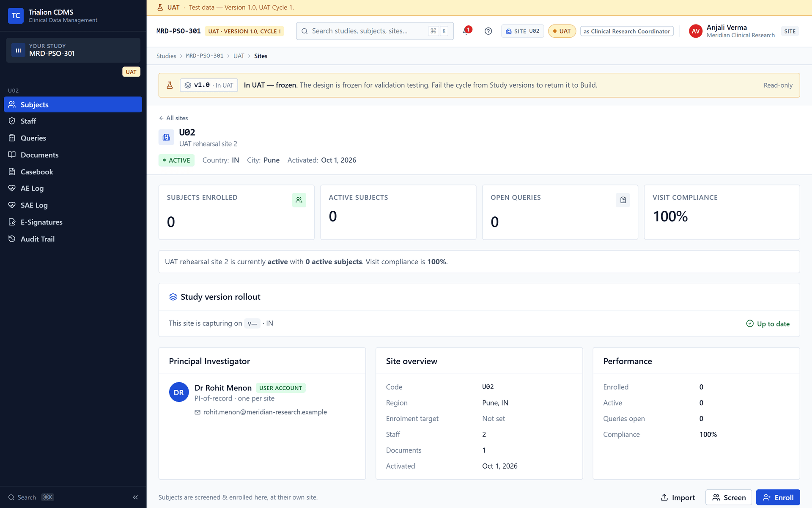Click the UAT environment pill

(562, 31)
